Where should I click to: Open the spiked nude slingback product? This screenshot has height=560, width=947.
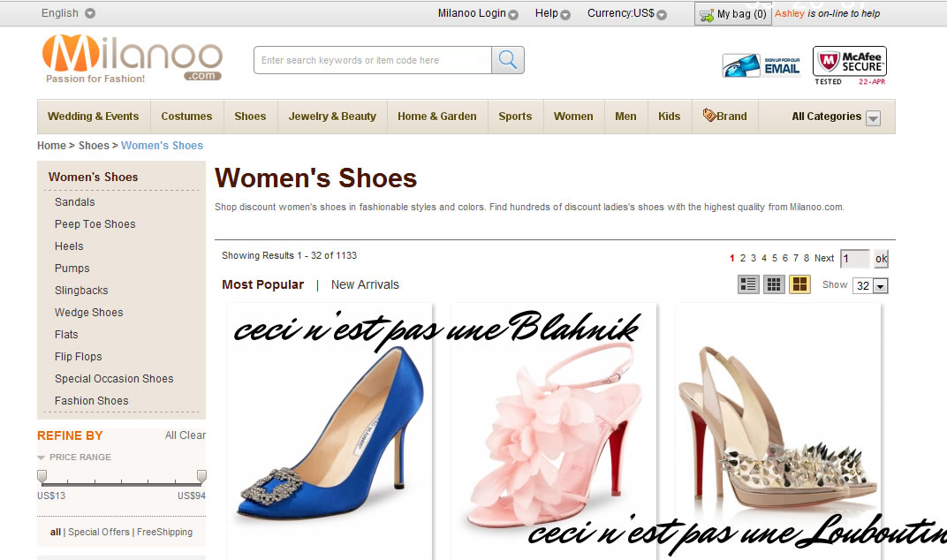(x=778, y=429)
